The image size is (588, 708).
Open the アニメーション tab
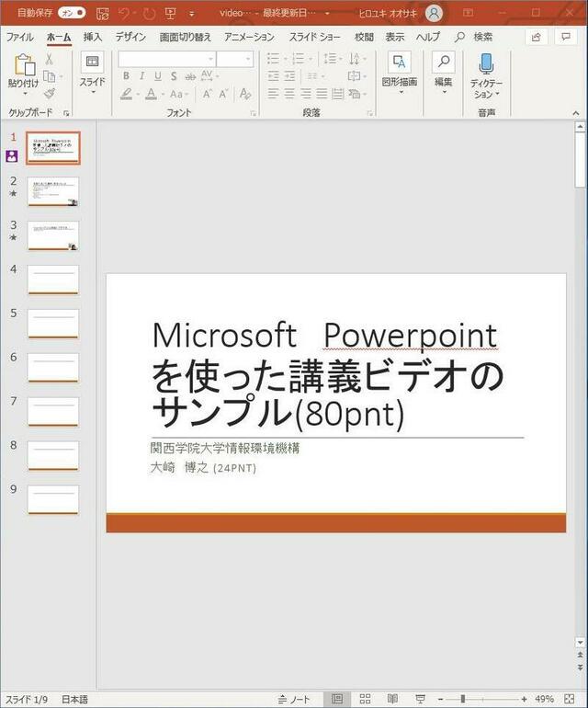(x=249, y=37)
